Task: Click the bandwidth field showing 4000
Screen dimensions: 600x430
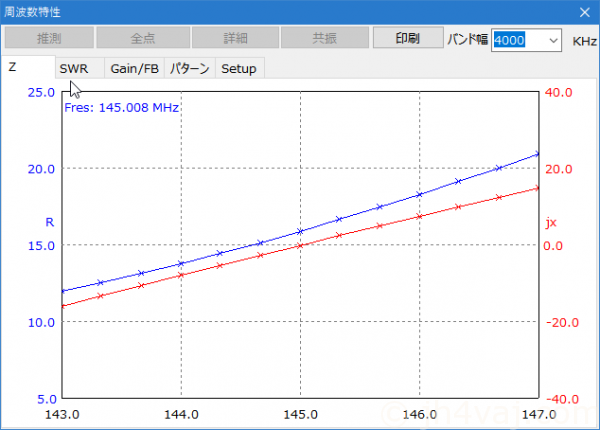Action: pyautogui.click(x=518, y=39)
